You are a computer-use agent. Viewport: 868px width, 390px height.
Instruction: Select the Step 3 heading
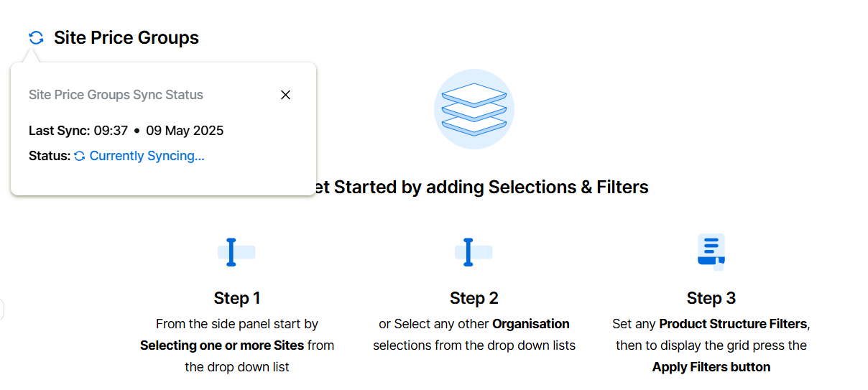pyautogui.click(x=711, y=298)
